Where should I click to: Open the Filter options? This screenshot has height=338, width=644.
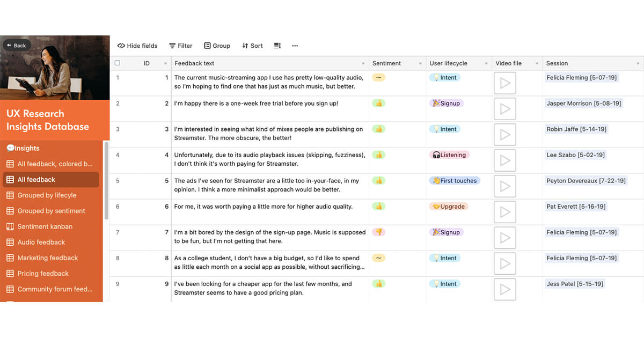(180, 46)
